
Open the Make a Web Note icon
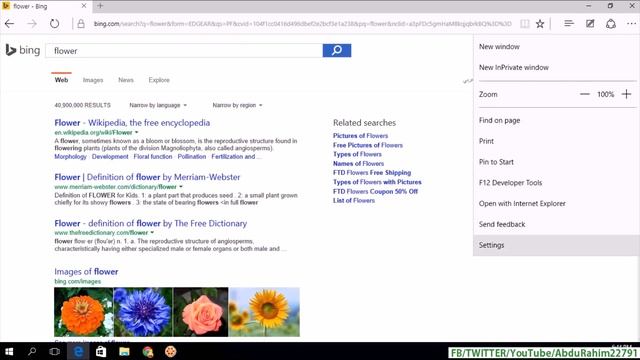pyautogui.click(x=590, y=24)
